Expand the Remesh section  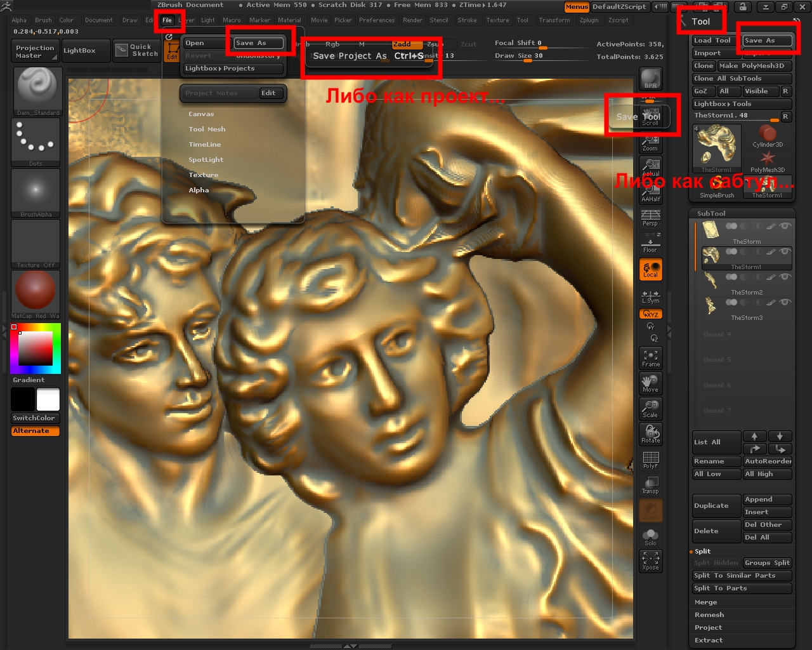[709, 615]
